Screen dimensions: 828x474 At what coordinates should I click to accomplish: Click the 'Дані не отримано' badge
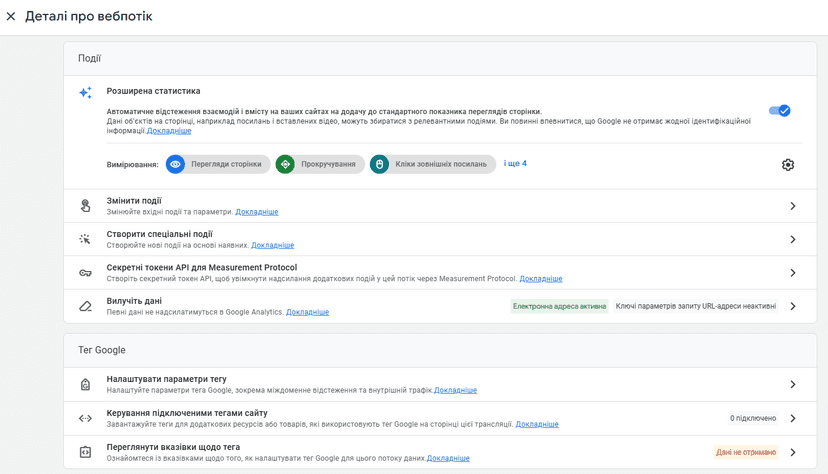click(746, 452)
